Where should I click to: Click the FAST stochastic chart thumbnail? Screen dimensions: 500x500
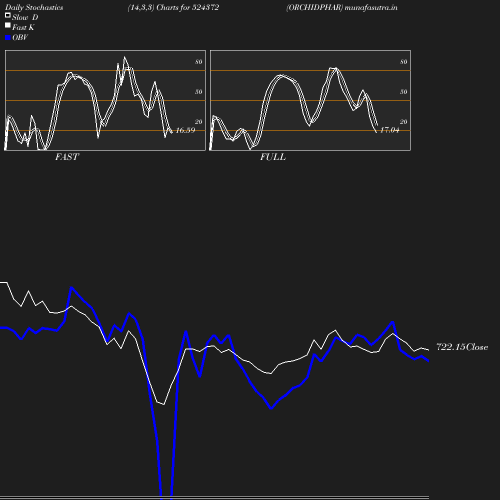tap(105, 100)
